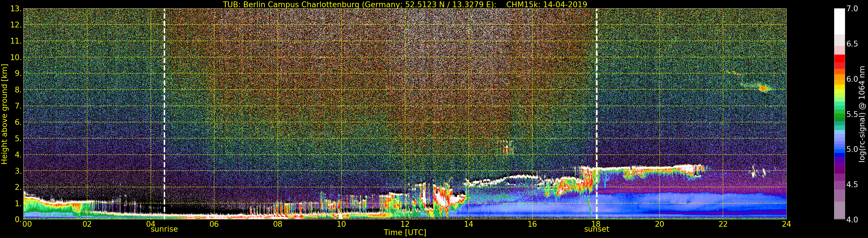Click the time axis tick label '02'

87,224
